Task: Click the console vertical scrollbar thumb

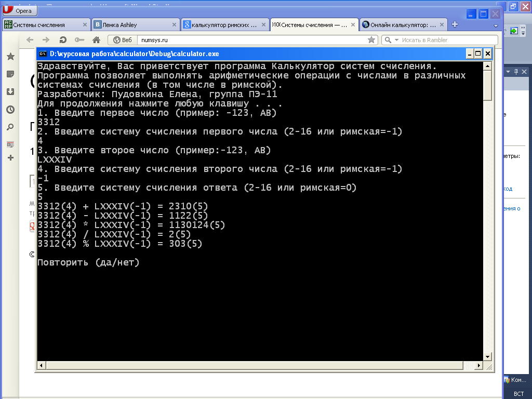Action: 487,85
